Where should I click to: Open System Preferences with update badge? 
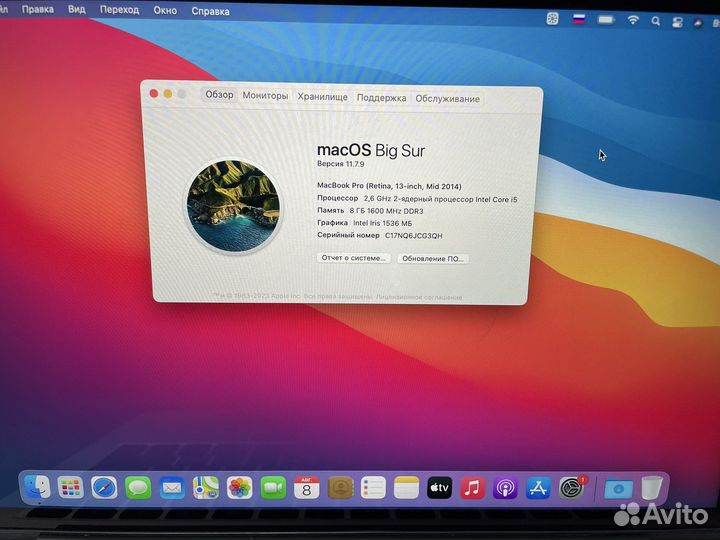[572, 487]
